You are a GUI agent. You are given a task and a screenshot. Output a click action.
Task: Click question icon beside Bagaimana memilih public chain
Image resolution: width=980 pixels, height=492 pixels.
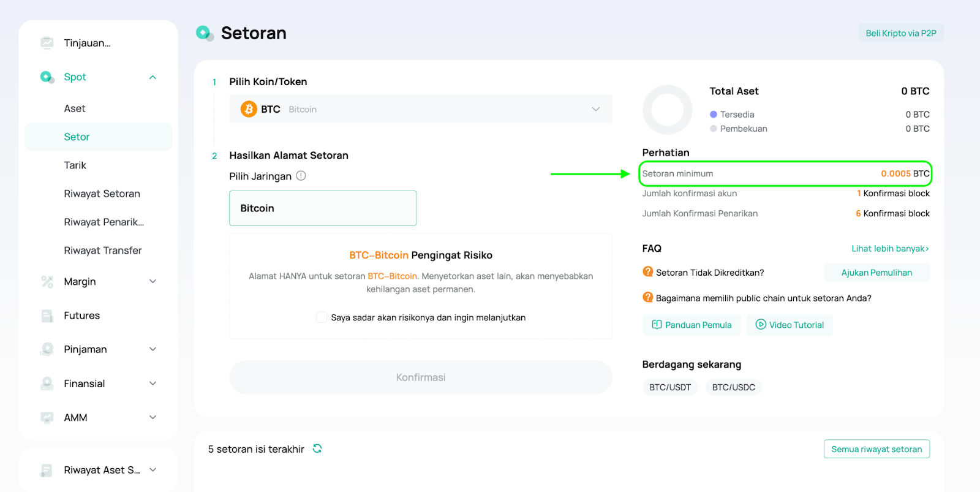pyautogui.click(x=647, y=297)
